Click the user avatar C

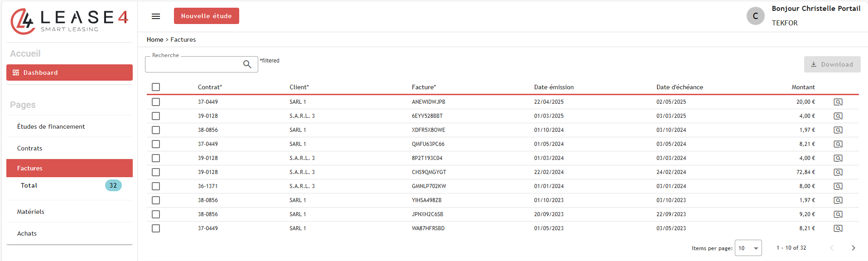pyautogui.click(x=755, y=16)
